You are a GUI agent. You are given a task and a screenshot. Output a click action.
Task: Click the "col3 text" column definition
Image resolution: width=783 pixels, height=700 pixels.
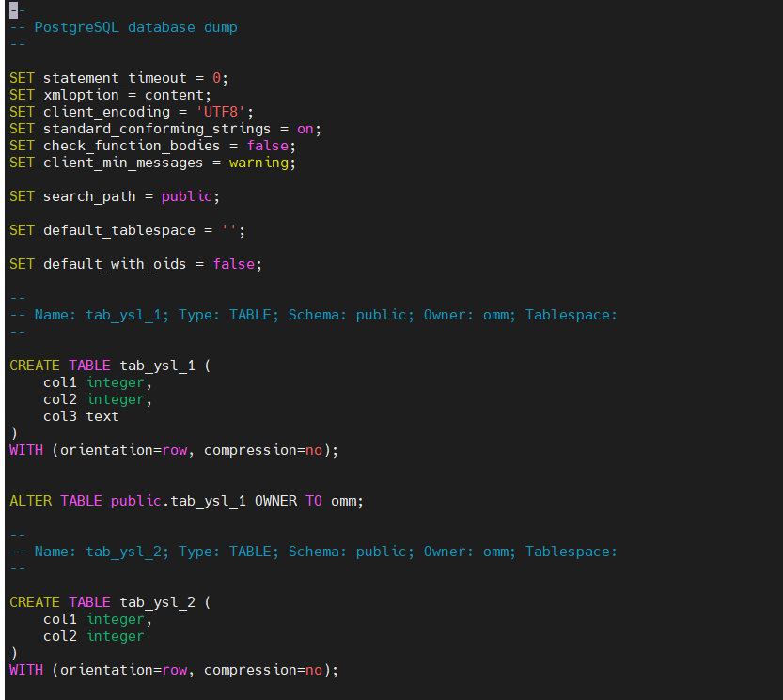pyautogui.click(x=81, y=416)
